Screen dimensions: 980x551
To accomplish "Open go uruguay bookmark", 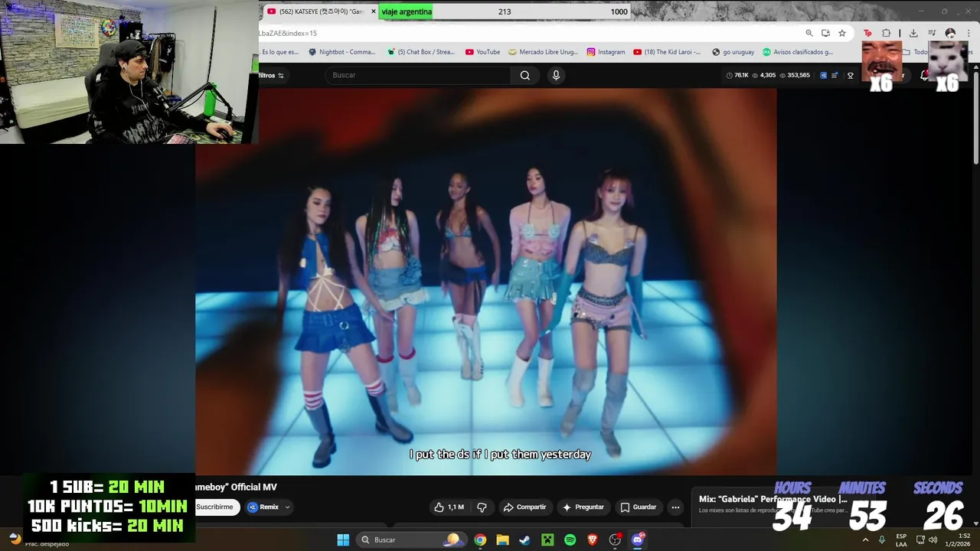I will click(x=733, y=52).
